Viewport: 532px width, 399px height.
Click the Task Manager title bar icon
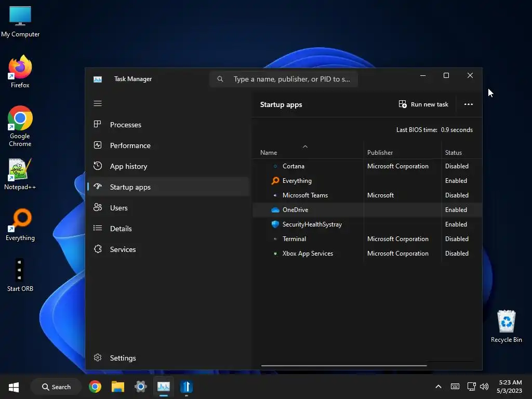pos(98,79)
